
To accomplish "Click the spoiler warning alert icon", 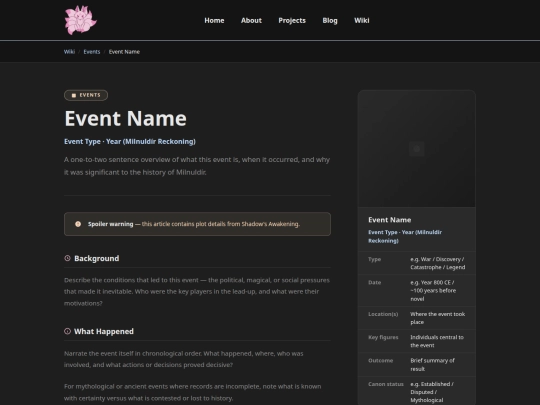I will click(x=78, y=224).
